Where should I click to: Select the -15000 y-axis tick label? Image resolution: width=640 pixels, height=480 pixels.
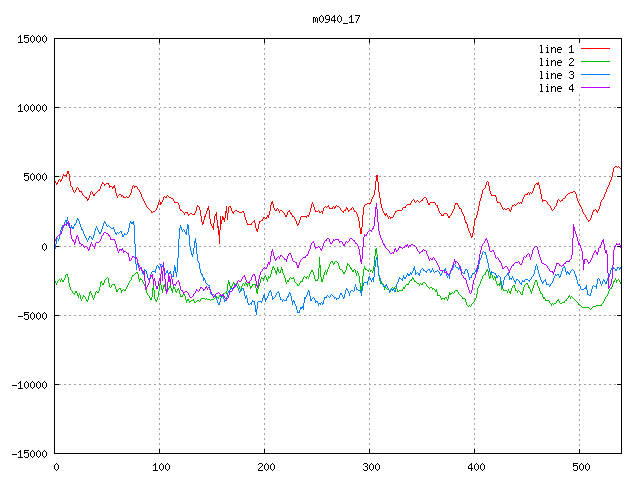click(x=29, y=453)
